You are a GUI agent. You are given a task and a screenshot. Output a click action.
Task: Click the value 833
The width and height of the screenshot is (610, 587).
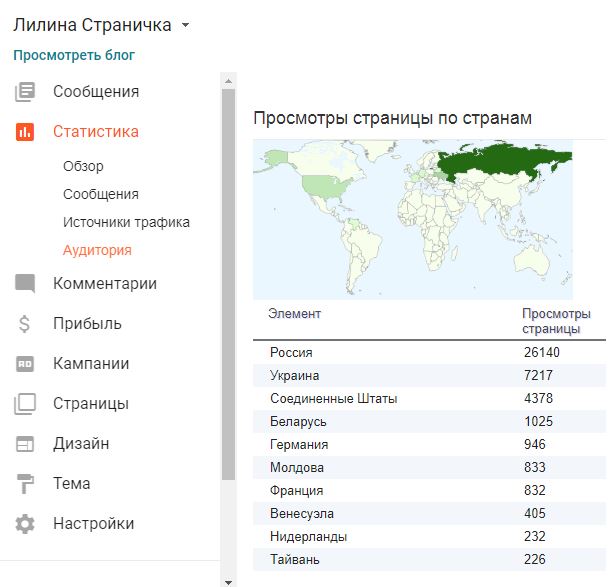[x=535, y=467]
